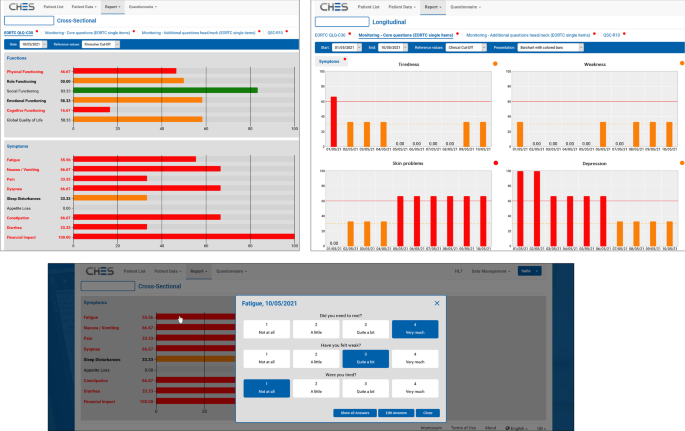This screenshot has height=431, width=685.
Task: Click the Show all Answers button
Action: point(355,413)
